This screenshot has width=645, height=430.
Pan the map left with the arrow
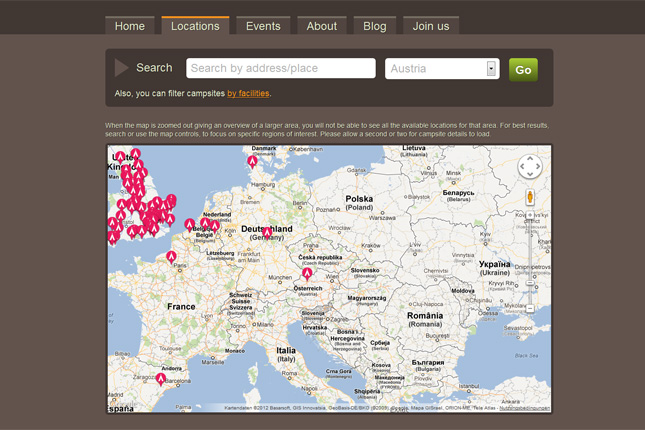[x=522, y=167]
